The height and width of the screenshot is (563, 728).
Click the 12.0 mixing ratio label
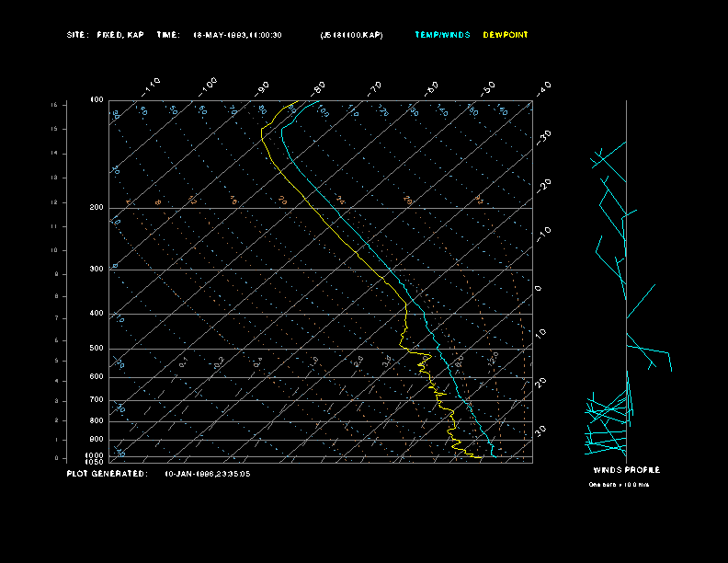tap(493, 359)
